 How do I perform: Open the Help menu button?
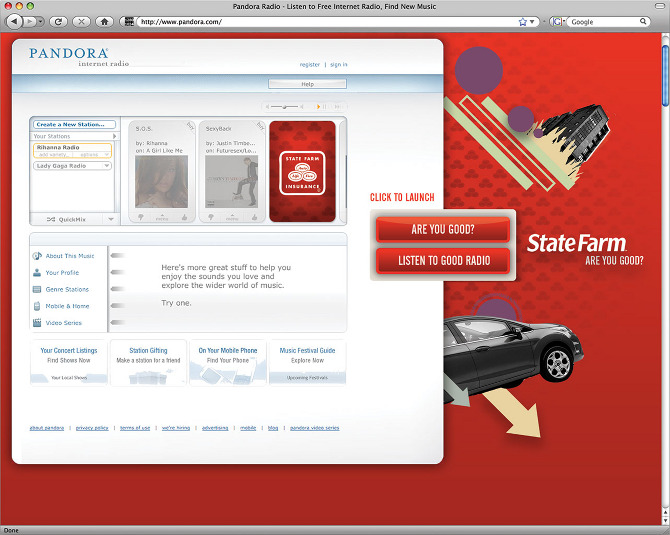click(x=307, y=84)
